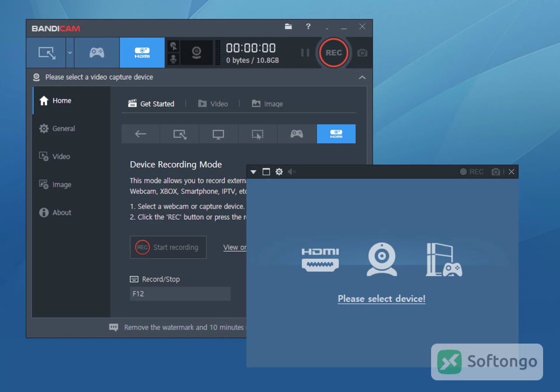This screenshot has width=560, height=392.
Task: Choose fullscreen monitor mode icon
Action: (x=218, y=134)
